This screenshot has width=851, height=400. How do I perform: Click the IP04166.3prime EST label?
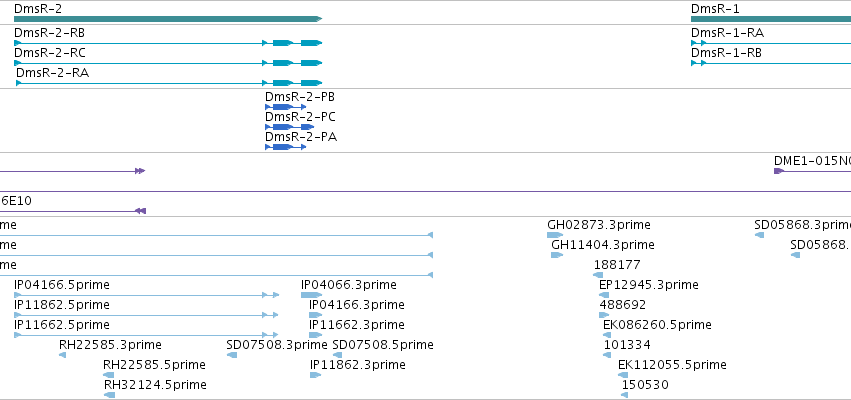pos(357,304)
